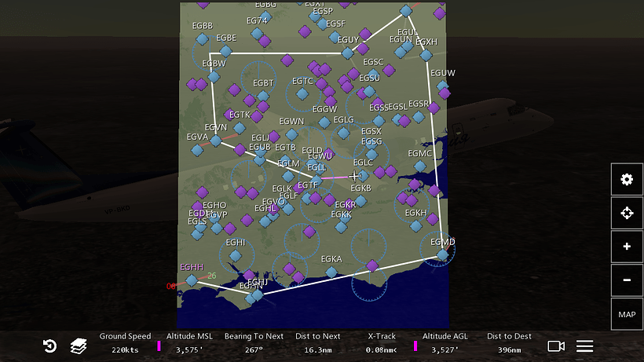Tap the EGKA airport marker
Screen dimensions: 644x362
click(x=331, y=272)
